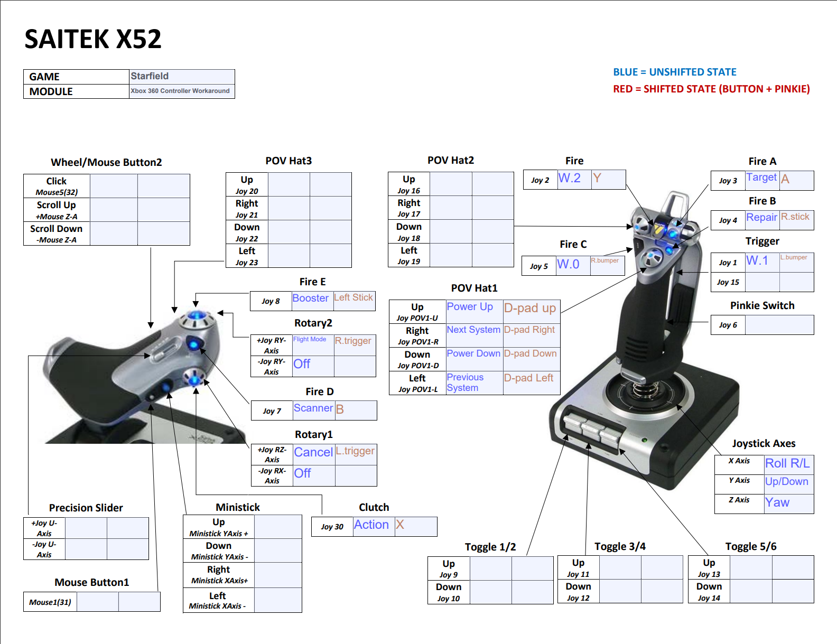837x644 pixels.
Task: Click the Repair cell under Fire B
Action: click(762, 220)
